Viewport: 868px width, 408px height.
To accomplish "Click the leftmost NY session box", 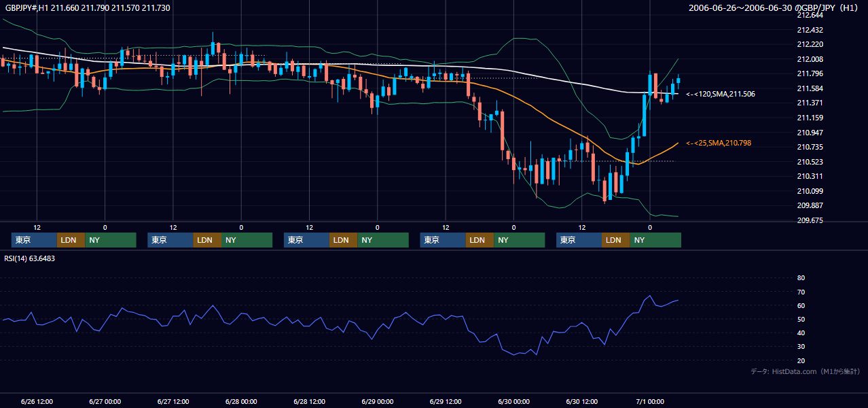I will click(x=111, y=240).
